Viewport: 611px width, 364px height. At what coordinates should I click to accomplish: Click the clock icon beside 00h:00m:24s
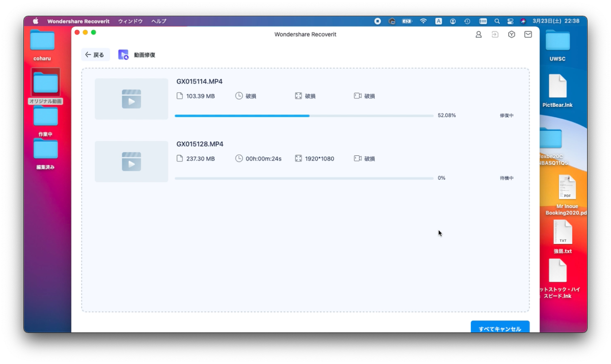point(239,158)
